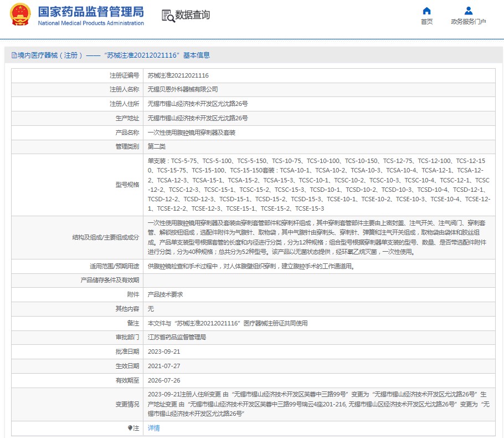Click approval department 江苏省药品监督管理局
Viewport: 504px width, 438px height.
[x=177, y=337]
